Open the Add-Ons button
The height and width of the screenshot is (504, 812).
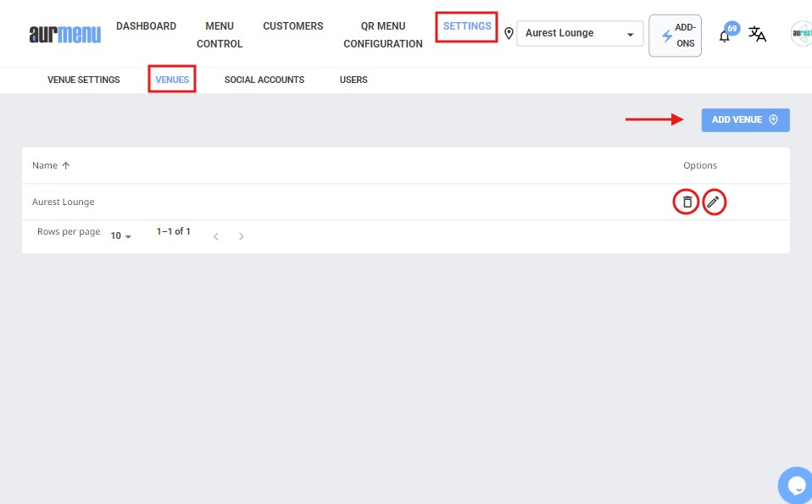[675, 36]
